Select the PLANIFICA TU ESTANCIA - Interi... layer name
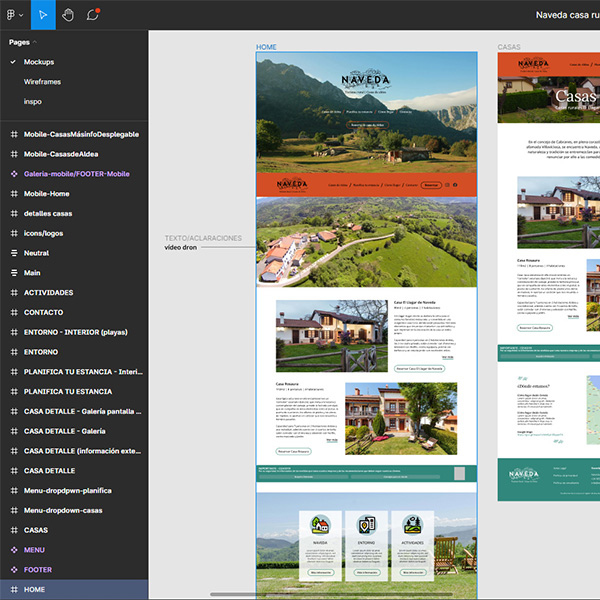 click(x=83, y=372)
